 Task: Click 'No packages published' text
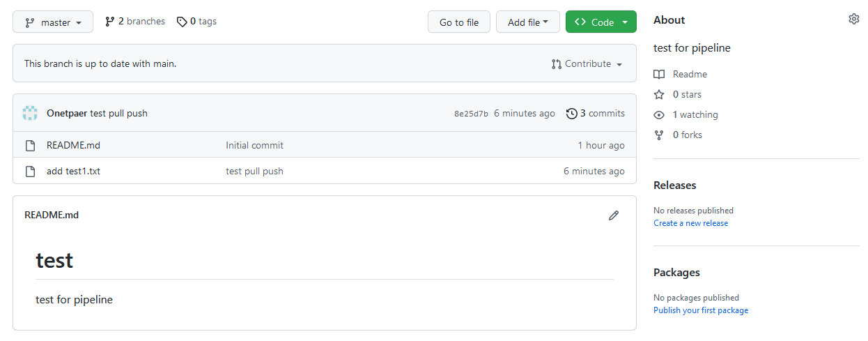pos(696,297)
